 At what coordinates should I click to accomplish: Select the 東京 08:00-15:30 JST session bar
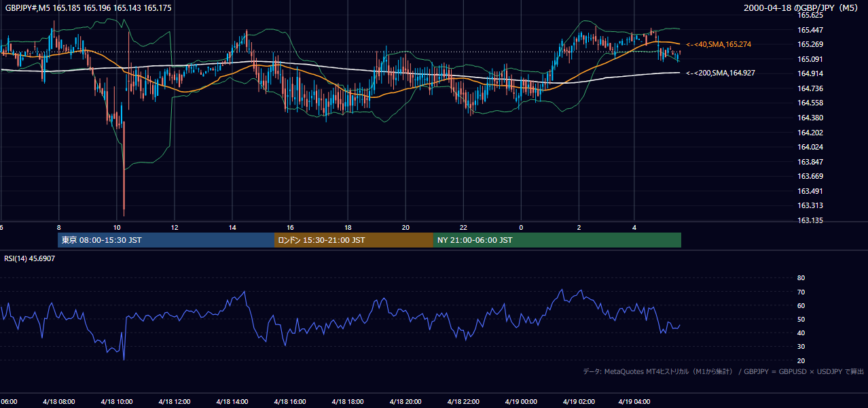click(x=166, y=240)
